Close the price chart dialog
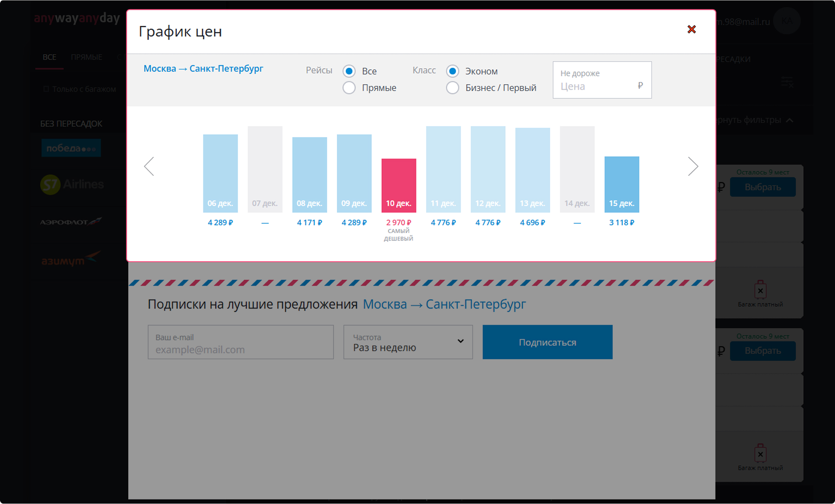Image resolution: width=835 pixels, height=504 pixels. (691, 29)
